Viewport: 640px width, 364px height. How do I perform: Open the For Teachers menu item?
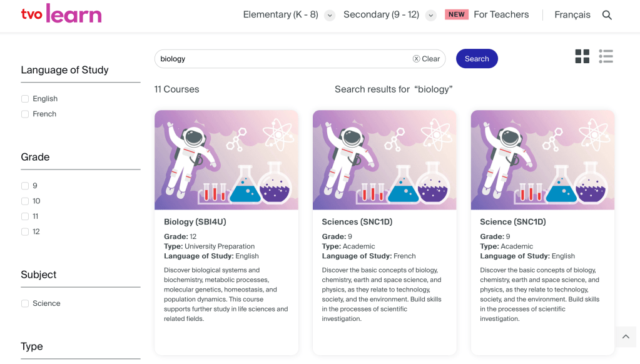pyautogui.click(x=500, y=14)
